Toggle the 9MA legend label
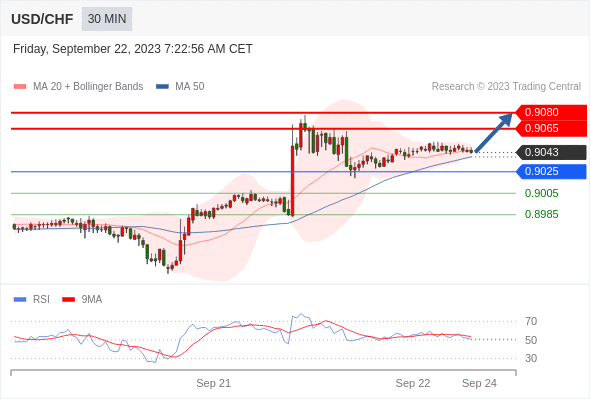 pyautogui.click(x=92, y=300)
